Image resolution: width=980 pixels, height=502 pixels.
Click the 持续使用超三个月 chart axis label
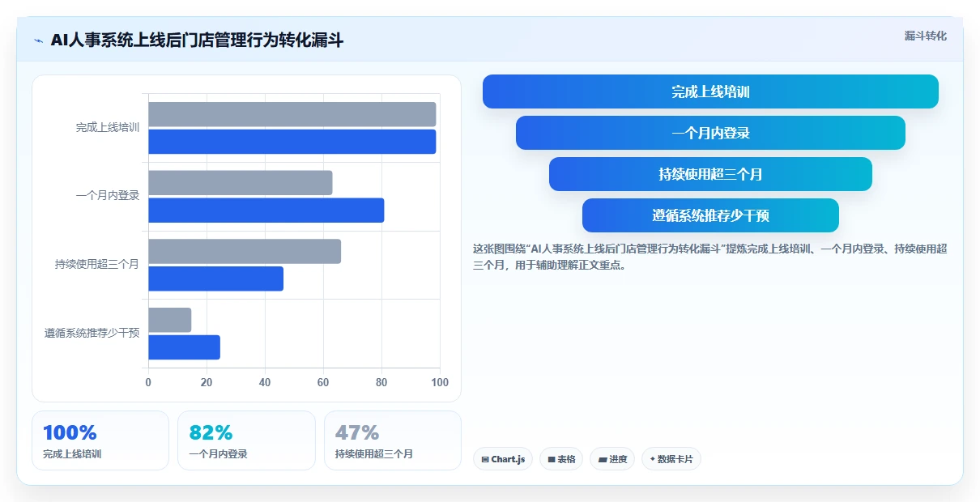tap(97, 265)
